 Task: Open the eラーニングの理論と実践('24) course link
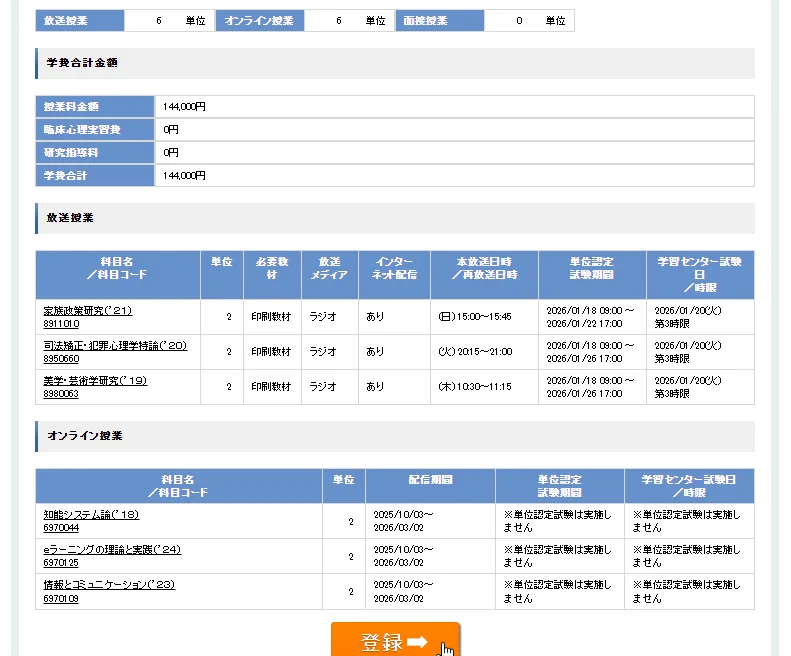click(x=112, y=550)
